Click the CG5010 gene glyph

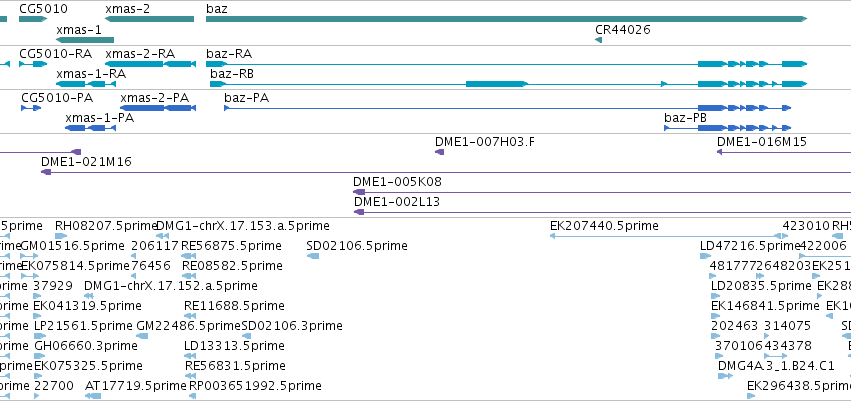click(33, 19)
